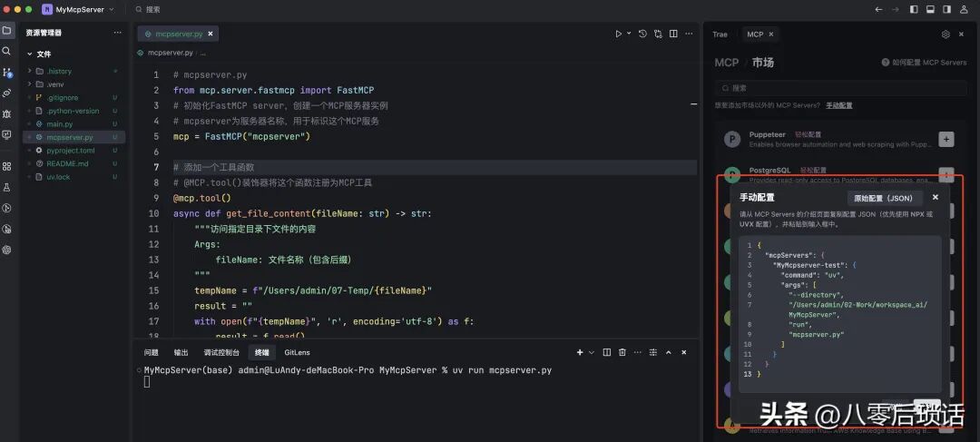Open the Run and Debug bug icon

click(x=7, y=113)
